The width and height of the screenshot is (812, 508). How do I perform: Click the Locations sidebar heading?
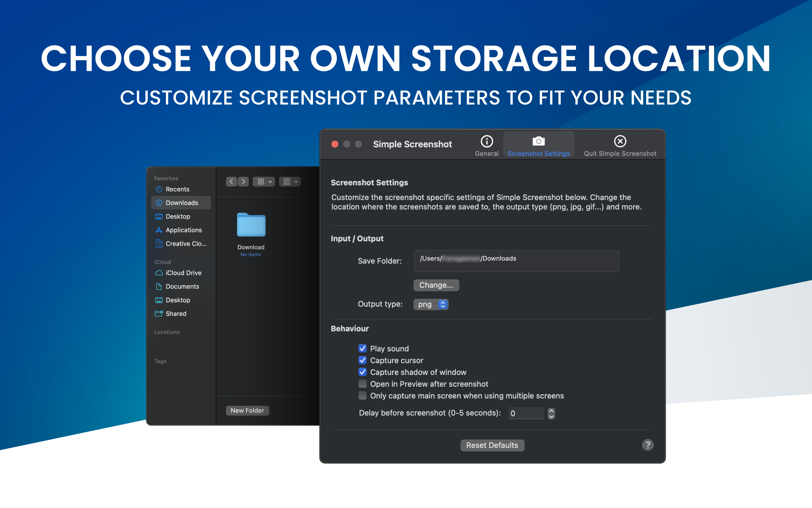167,332
